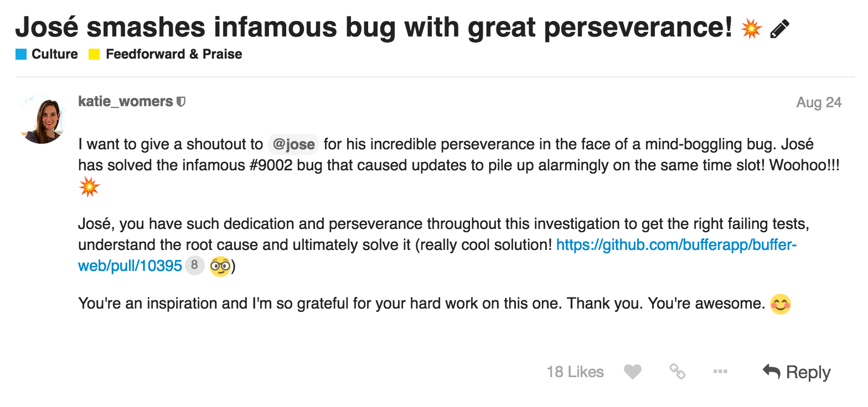Viewport: 868px width, 407px height.
Task: Click the Reply button
Action: point(797,372)
